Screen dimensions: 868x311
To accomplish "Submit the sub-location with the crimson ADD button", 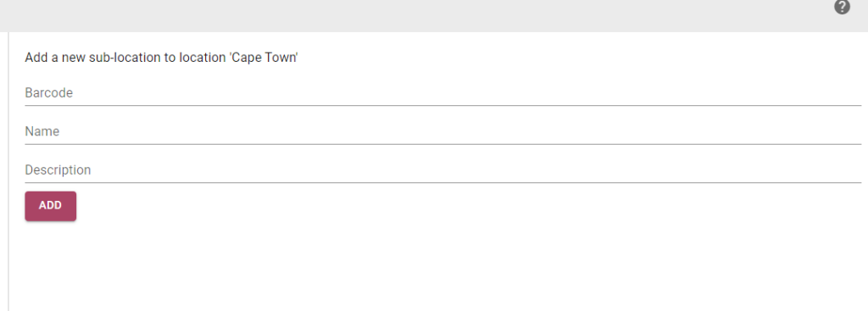I will click(x=50, y=206).
